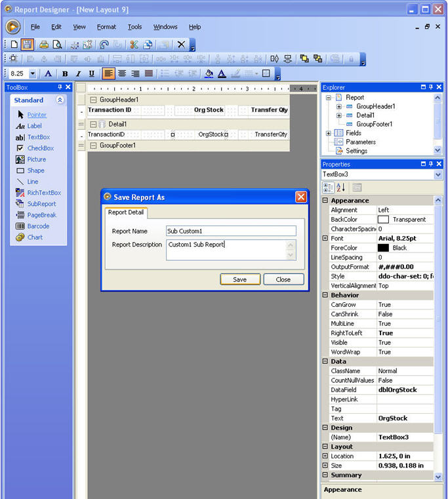Enable center text alignment
Viewport: 448px width, 499px height.
(122, 73)
